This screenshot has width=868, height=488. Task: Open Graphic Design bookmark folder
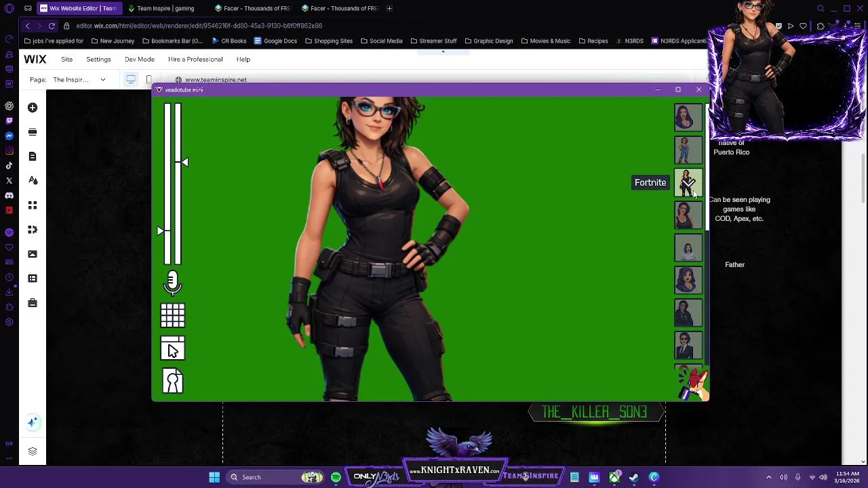coord(488,41)
